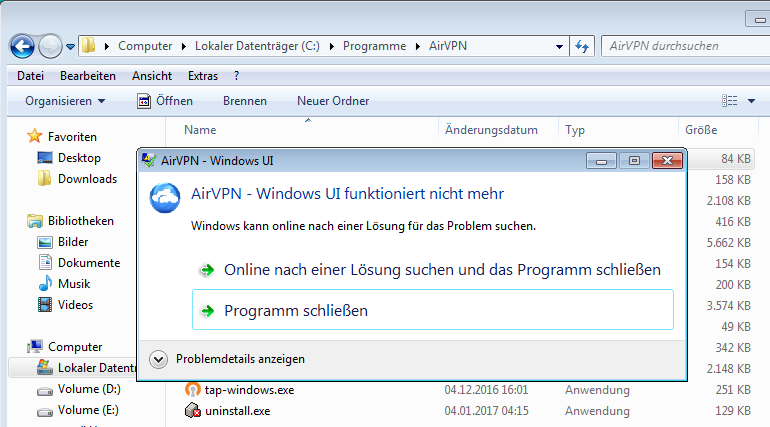Expand the arrow after Programme breadcrumb

[417, 46]
